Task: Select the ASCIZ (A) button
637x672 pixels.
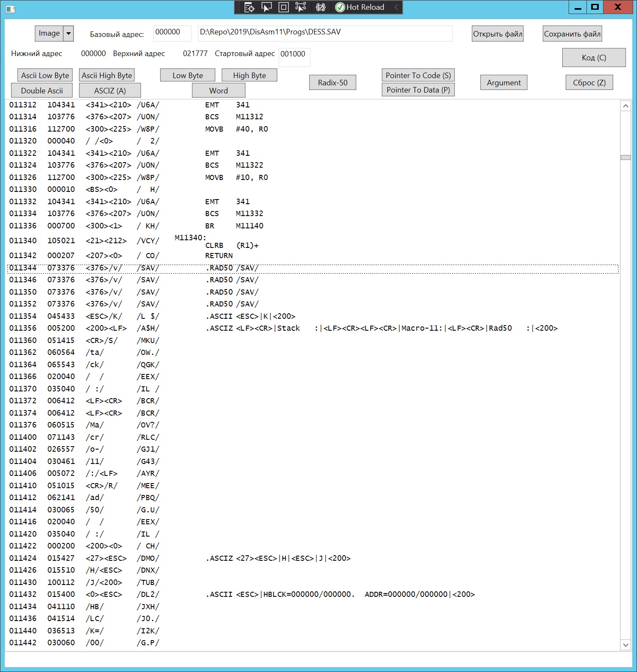Action: (x=110, y=90)
